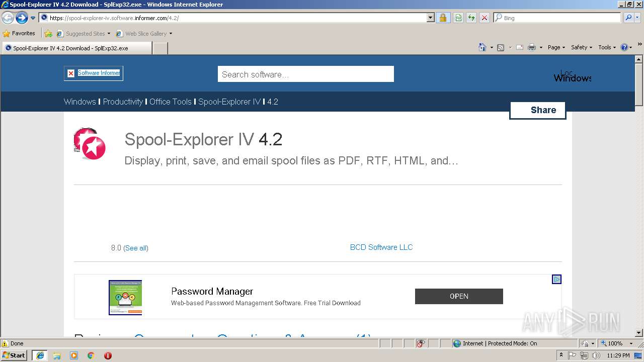The height and width of the screenshot is (362, 644).
Task: Expand the command bar overflow chevron
Action: [x=640, y=44]
